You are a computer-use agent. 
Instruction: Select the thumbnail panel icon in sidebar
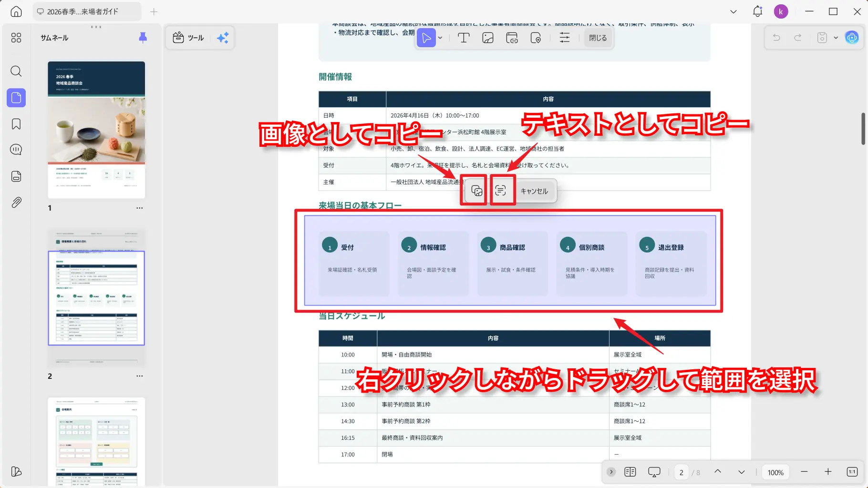[x=16, y=98]
